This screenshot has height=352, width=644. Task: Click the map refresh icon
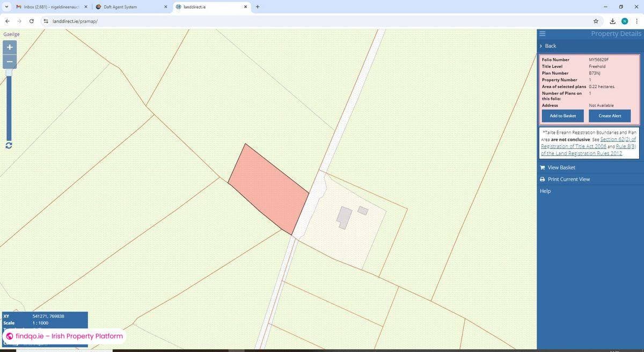9,145
